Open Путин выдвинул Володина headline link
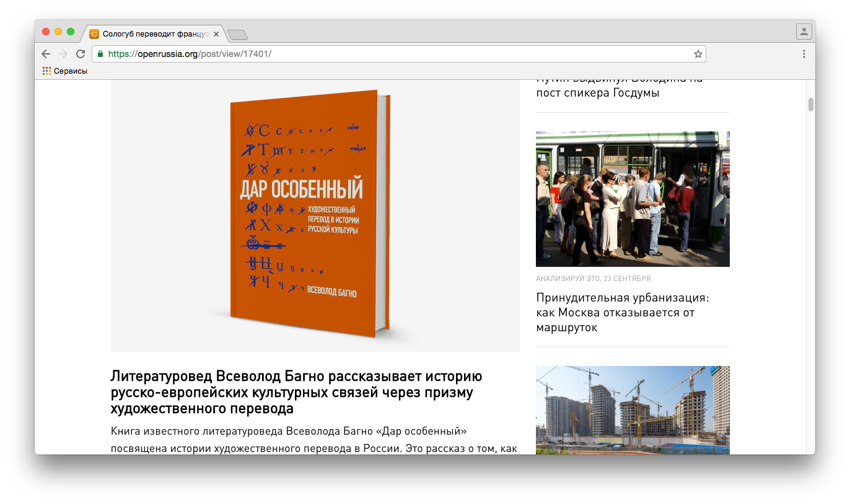This screenshot has width=850, height=504. [597, 92]
